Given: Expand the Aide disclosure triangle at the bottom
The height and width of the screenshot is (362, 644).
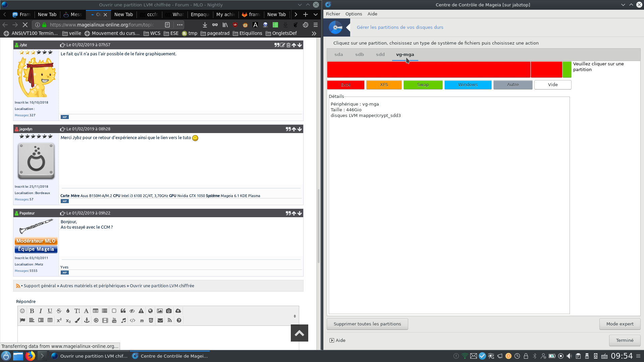Looking at the screenshot, I should 332,340.
